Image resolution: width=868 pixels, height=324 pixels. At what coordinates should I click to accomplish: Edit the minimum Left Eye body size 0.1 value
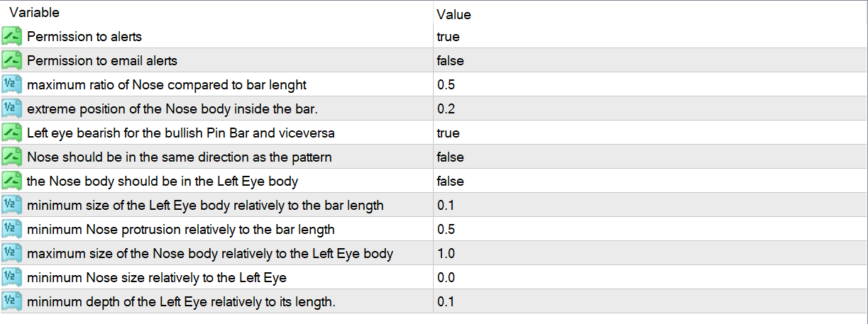[446, 206]
